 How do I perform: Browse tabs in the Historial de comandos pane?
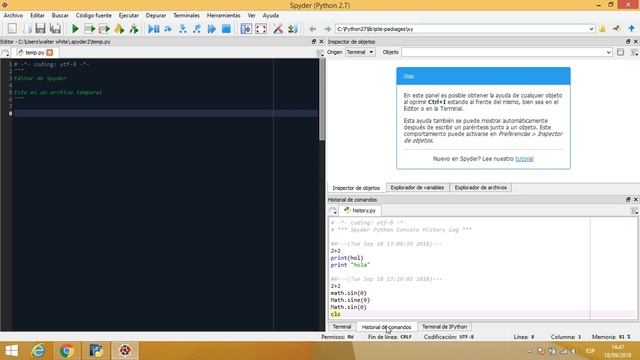tap(333, 211)
